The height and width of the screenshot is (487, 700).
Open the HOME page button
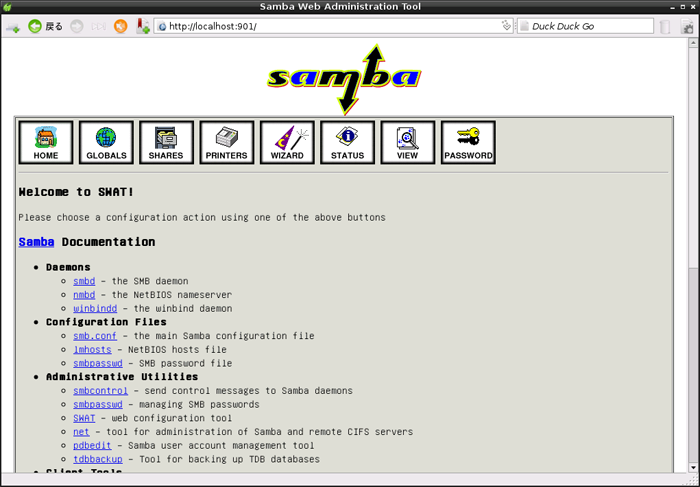tap(46, 142)
